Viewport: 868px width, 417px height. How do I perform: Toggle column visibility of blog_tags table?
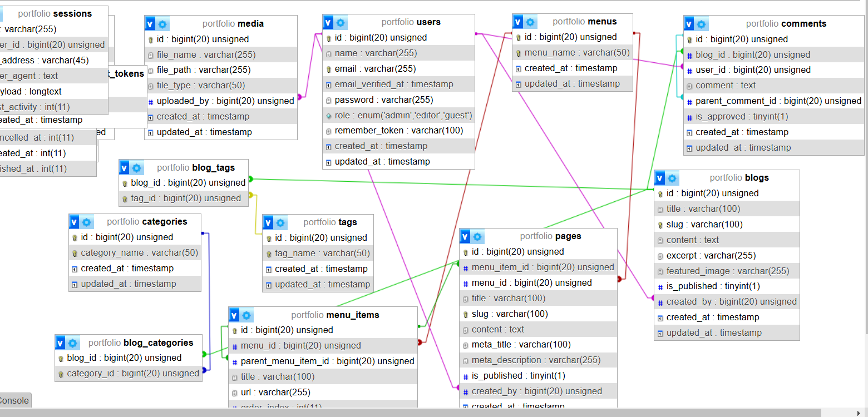pyautogui.click(x=124, y=168)
